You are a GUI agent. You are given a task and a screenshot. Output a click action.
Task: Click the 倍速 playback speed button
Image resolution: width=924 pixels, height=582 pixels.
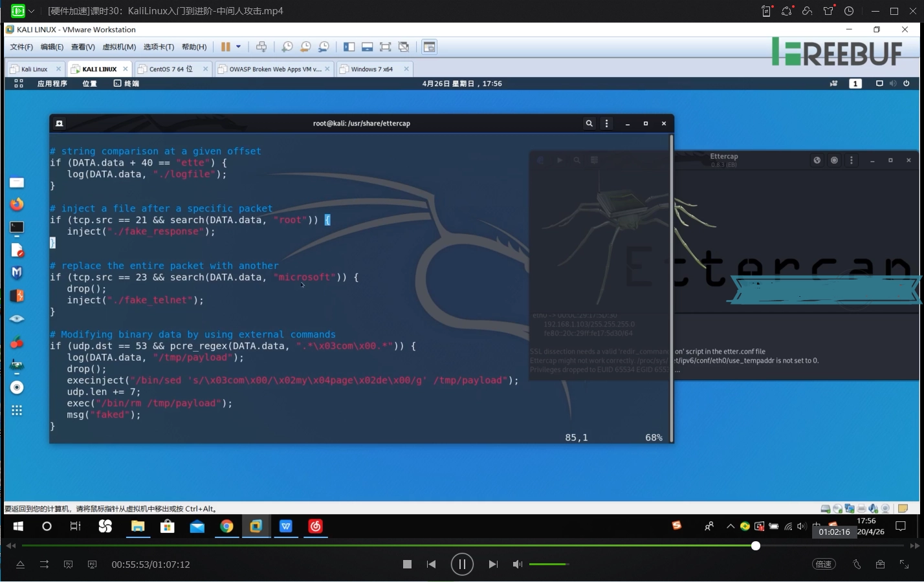pyautogui.click(x=823, y=565)
